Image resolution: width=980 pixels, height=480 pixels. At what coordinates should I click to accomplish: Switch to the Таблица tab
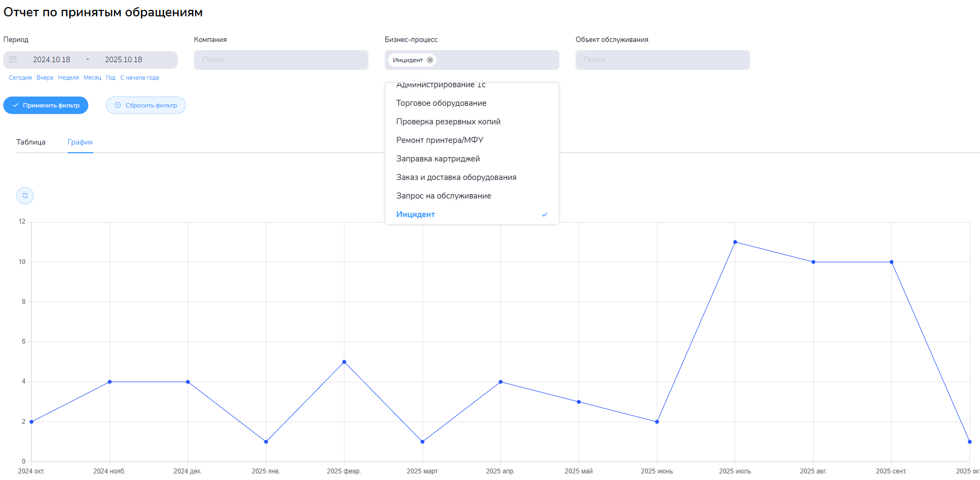[x=31, y=142]
